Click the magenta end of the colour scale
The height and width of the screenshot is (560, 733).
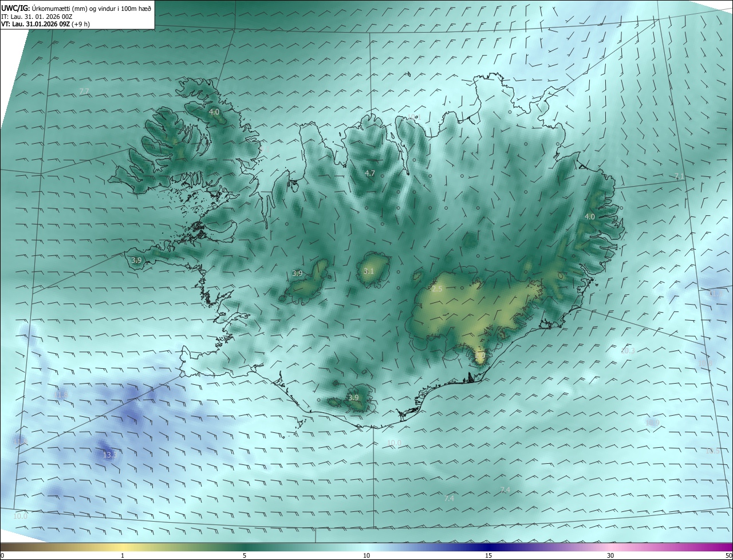(722, 547)
